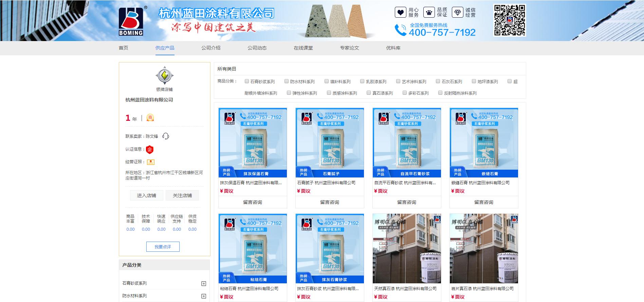Check the 乳胶漆系列 checkbox
Screen dimensions: 644x302
click(362, 81)
